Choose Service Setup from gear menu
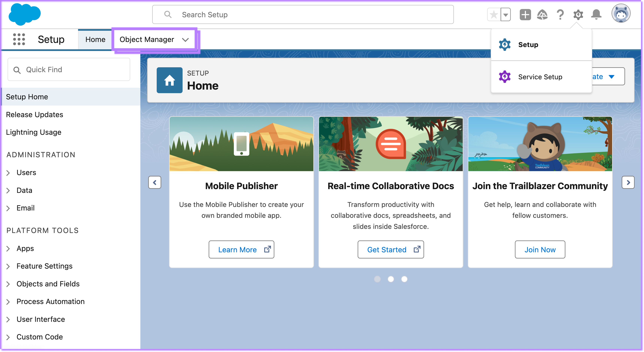This screenshot has width=644, height=352. pyautogui.click(x=540, y=77)
